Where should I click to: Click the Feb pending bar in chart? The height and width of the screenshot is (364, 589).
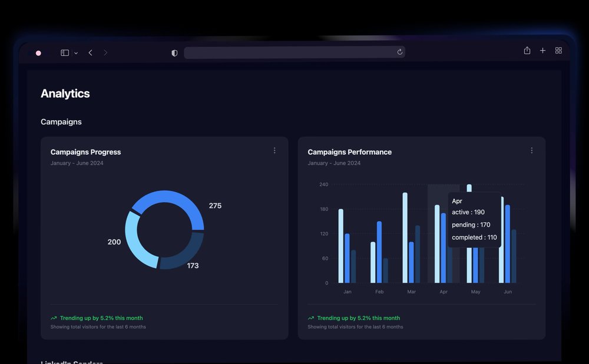coord(379,252)
